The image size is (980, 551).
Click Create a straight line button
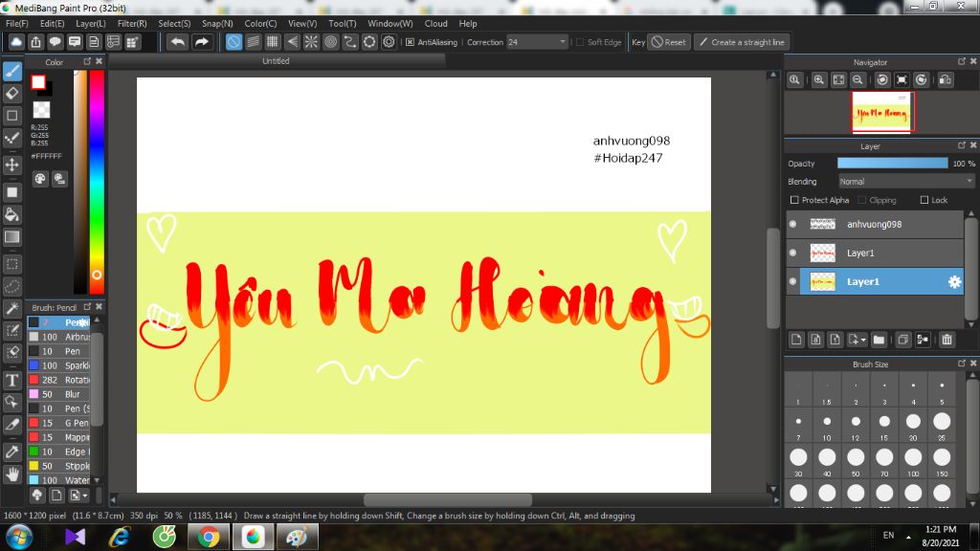pos(742,42)
